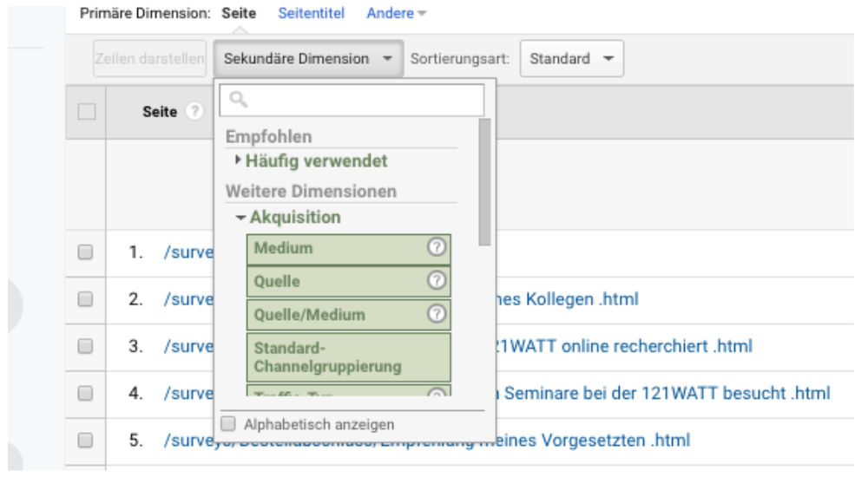Expand the Häufig verwendet section

click(x=314, y=160)
